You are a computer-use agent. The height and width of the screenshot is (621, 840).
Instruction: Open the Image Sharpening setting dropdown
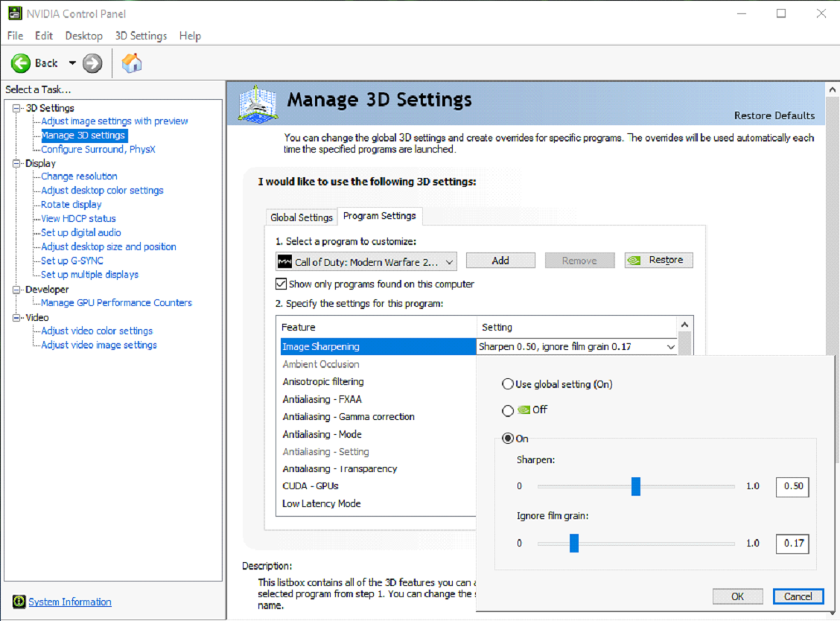[x=670, y=347]
